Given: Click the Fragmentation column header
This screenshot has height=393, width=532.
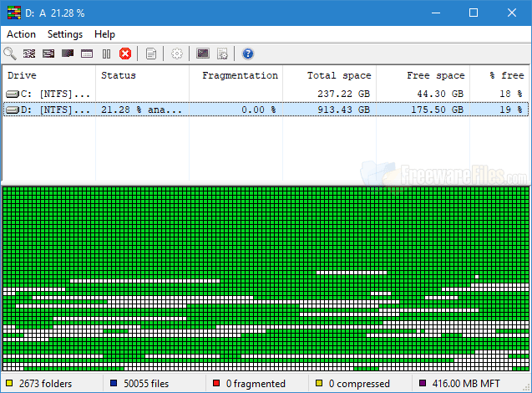Looking at the screenshot, I should tap(236, 75).
